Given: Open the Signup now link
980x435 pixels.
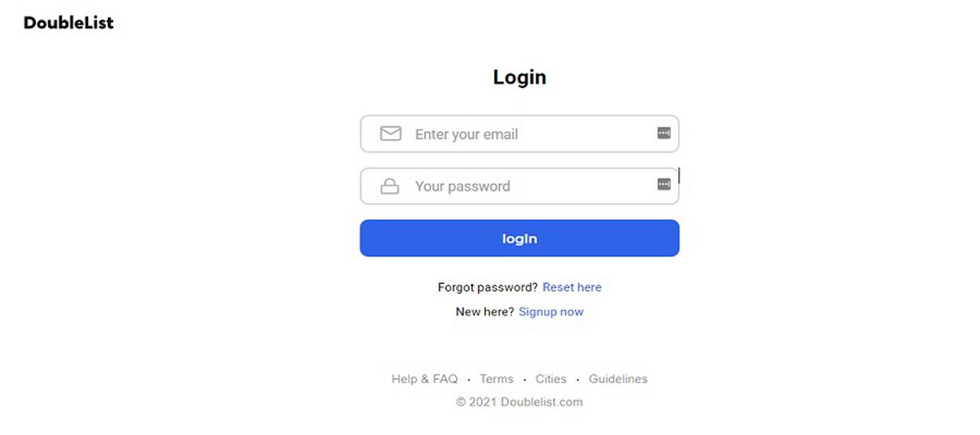Looking at the screenshot, I should point(551,312).
